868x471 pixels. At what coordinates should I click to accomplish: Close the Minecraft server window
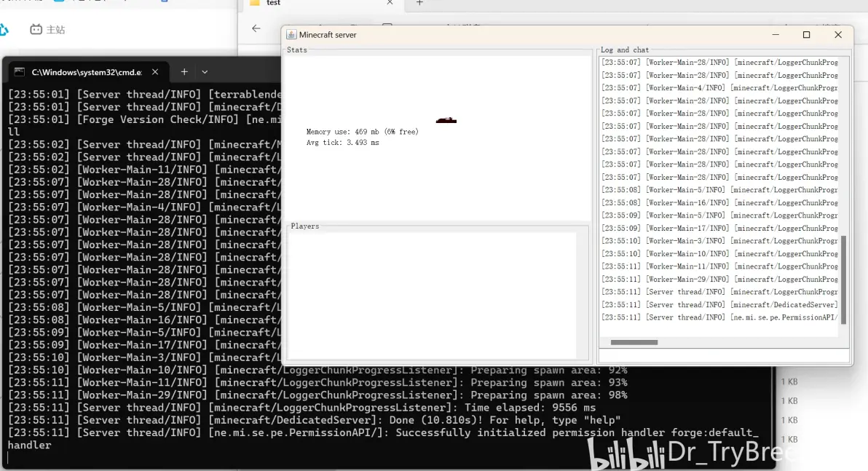838,34
